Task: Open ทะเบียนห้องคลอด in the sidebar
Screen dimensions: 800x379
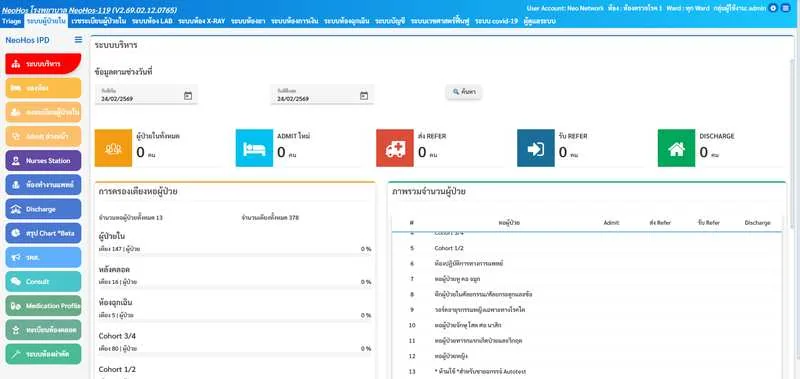Action: pos(43,330)
